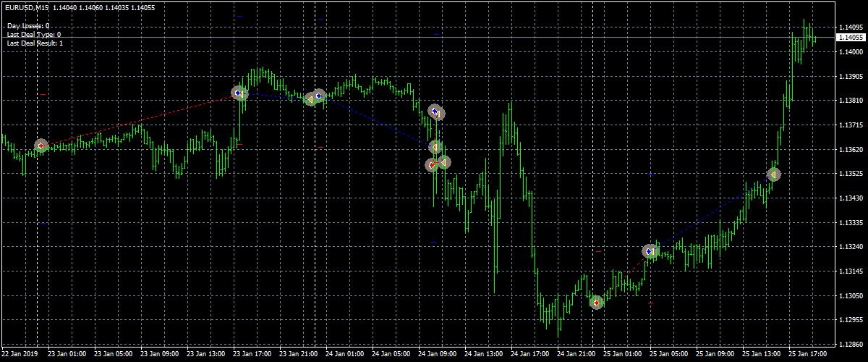The width and height of the screenshot is (868, 362).
Task: Click price scale value 1.13620
Action: coord(851,150)
